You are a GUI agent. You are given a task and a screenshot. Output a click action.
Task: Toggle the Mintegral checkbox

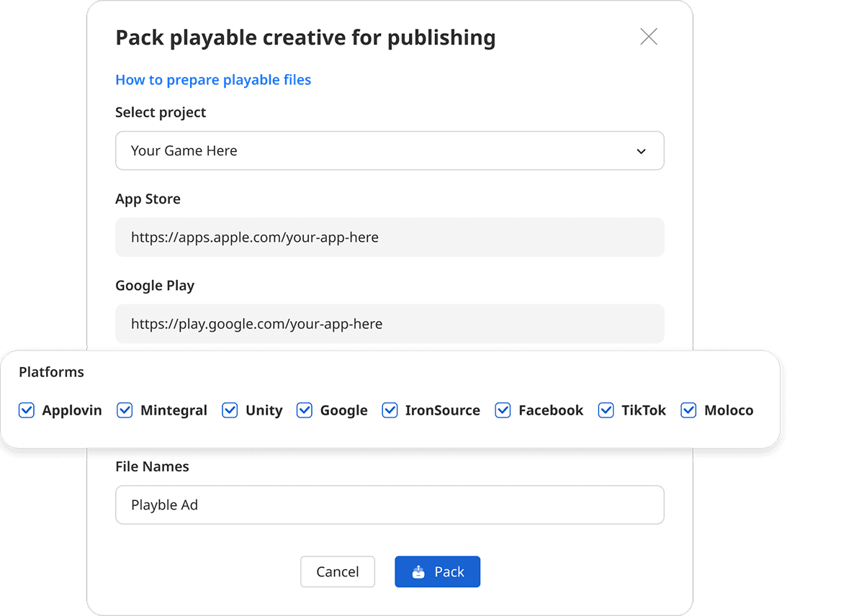125,410
